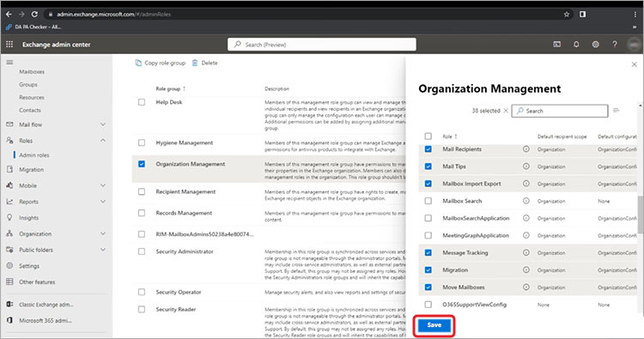This screenshot has width=644, height=339.
Task: Click the browser back arrow
Action: point(9,14)
